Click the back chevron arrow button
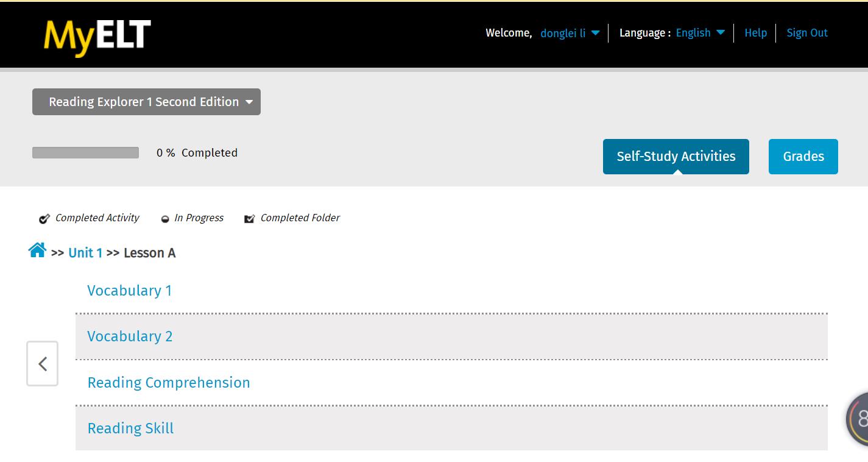868x462 pixels. tap(43, 364)
